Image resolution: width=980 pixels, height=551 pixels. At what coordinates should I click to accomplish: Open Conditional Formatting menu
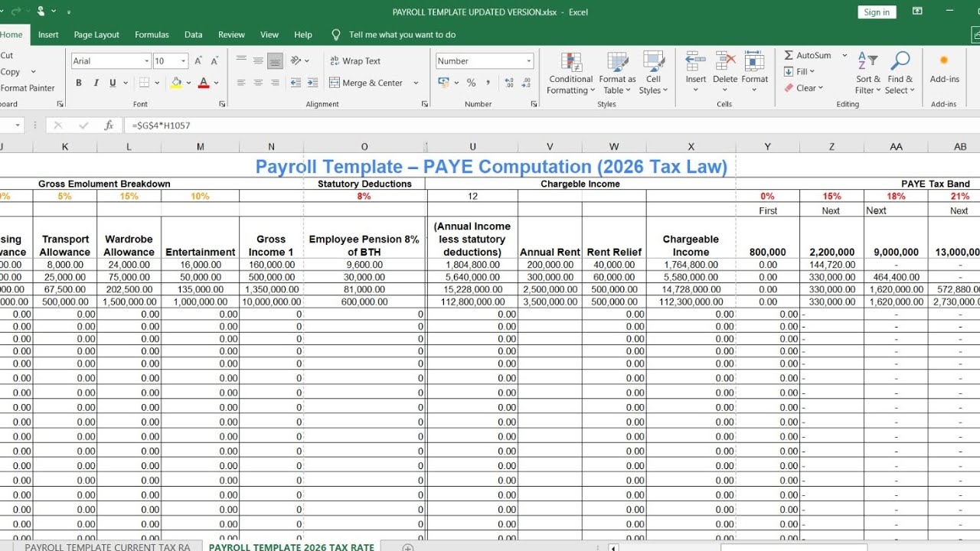click(570, 73)
